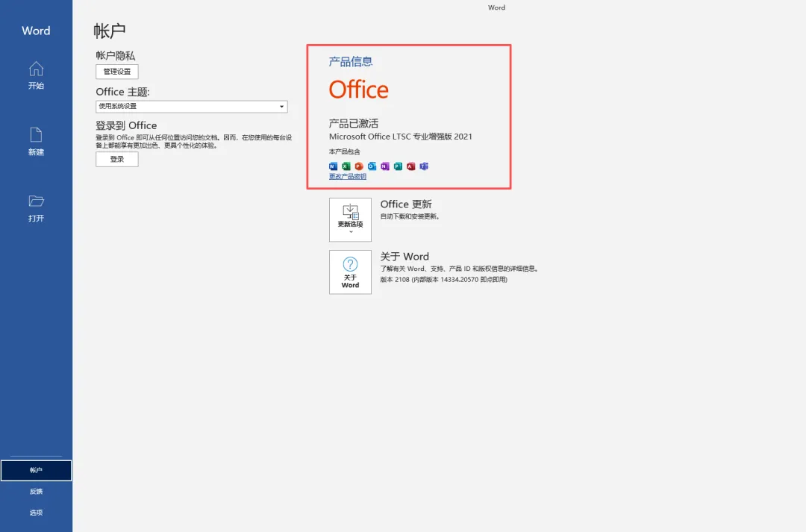The height and width of the screenshot is (532, 806).
Task: Click the orange Office logo text
Action: tap(359, 90)
